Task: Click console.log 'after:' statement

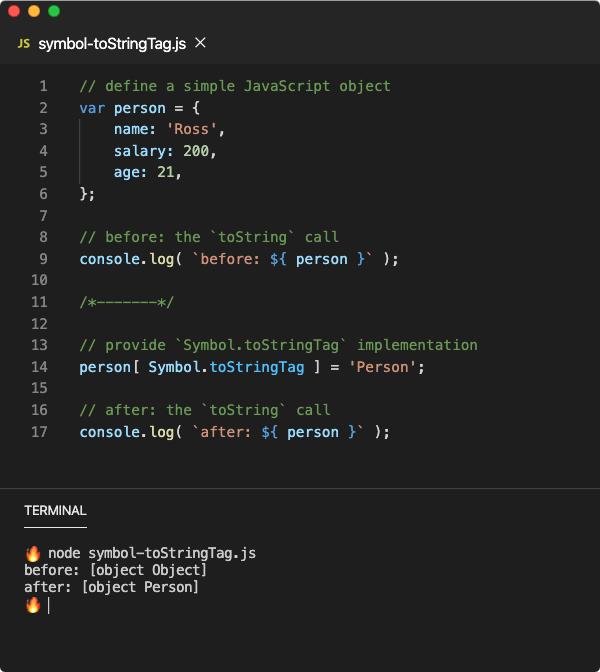Action: [x=235, y=432]
